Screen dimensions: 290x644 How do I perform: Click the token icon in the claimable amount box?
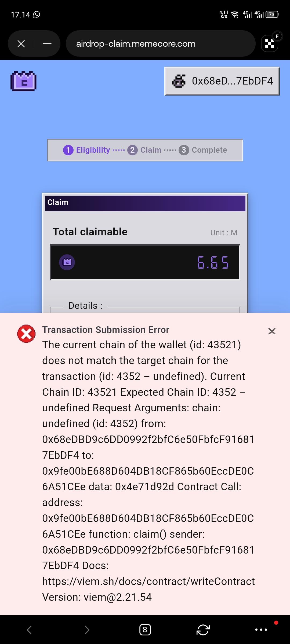tap(67, 262)
